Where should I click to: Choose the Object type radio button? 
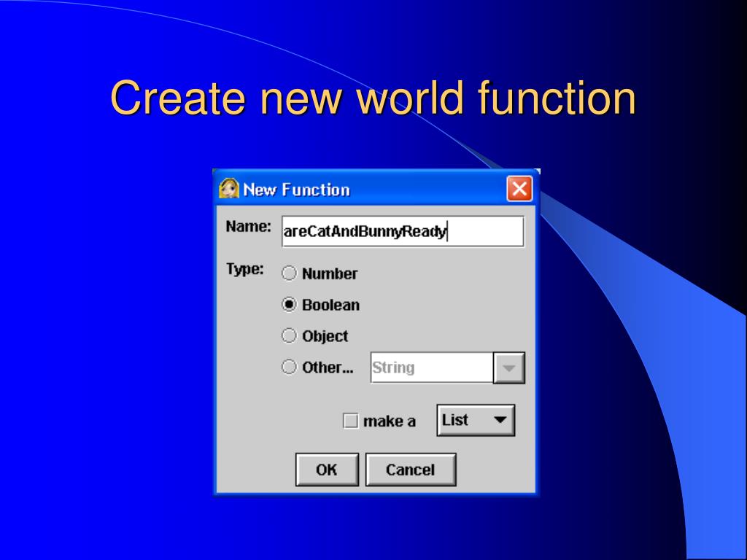[289, 335]
